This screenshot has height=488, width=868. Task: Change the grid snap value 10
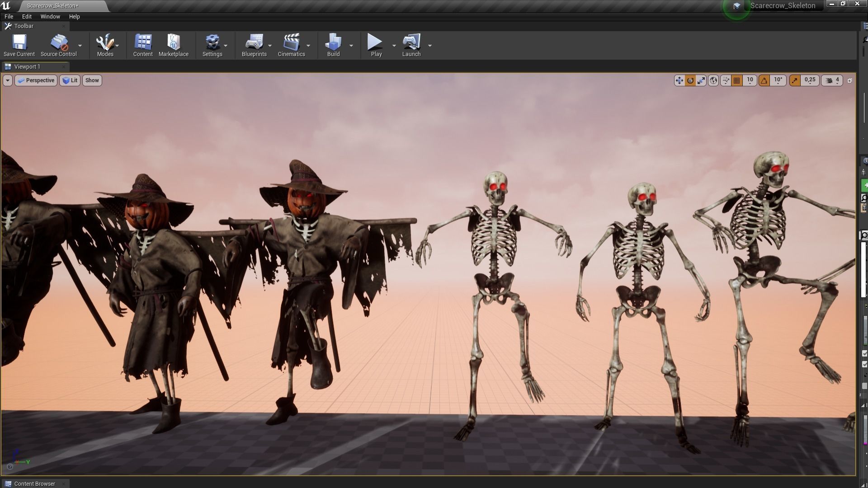[750, 80]
